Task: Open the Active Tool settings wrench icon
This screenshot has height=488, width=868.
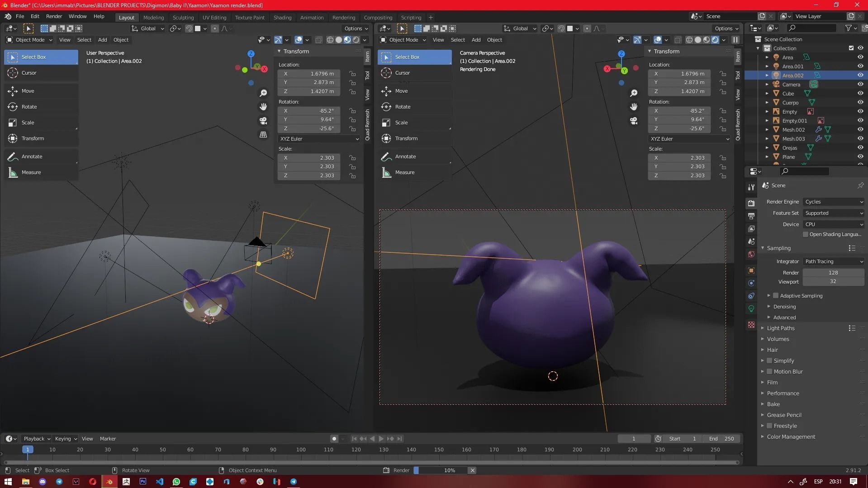Action: click(751, 187)
